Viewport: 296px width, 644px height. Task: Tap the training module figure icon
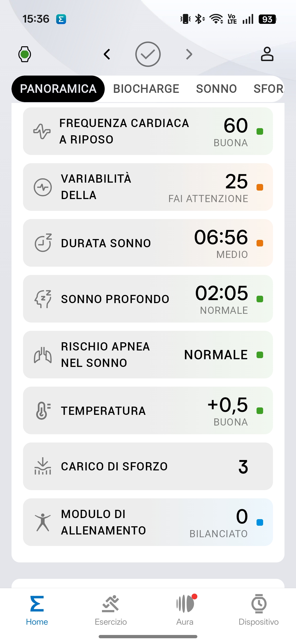(43, 522)
